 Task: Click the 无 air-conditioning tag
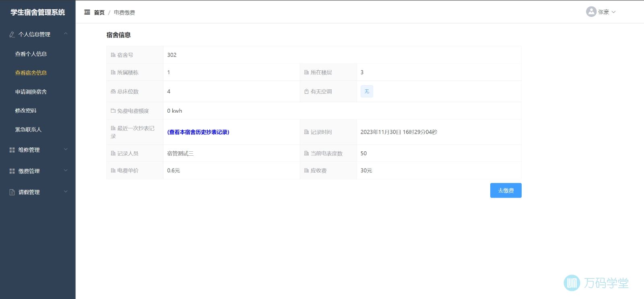point(367,91)
